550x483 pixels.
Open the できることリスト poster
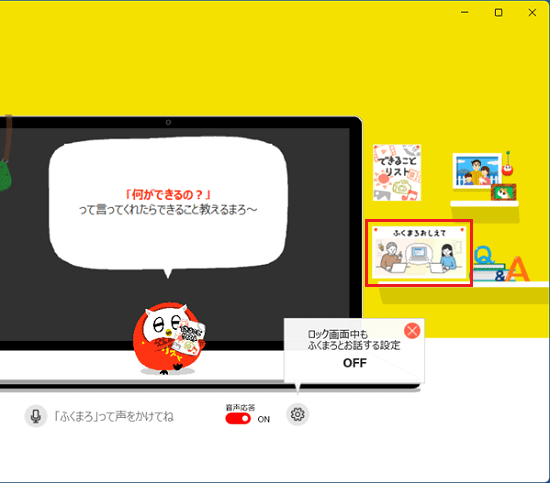(397, 173)
